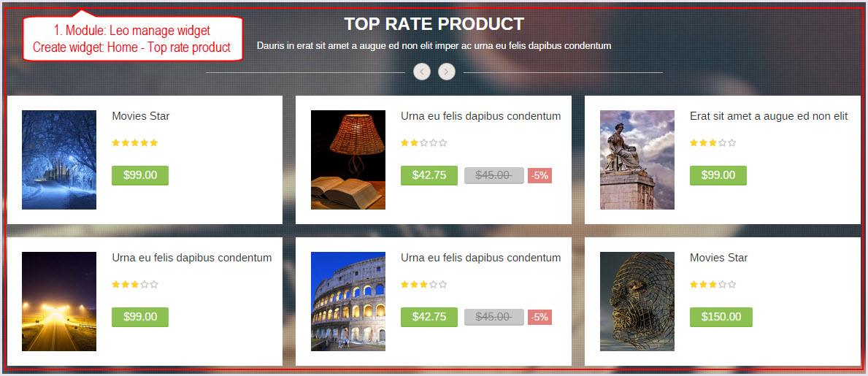Click the $99.00 price of the night highway product
This screenshot has height=376, width=868.
click(140, 318)
